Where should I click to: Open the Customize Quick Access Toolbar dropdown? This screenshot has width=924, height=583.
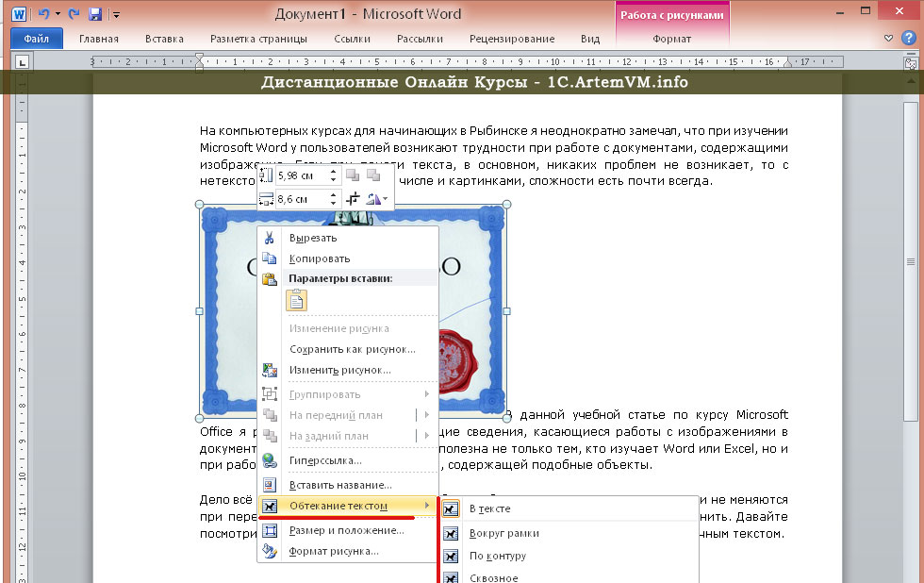click(116, 14)
